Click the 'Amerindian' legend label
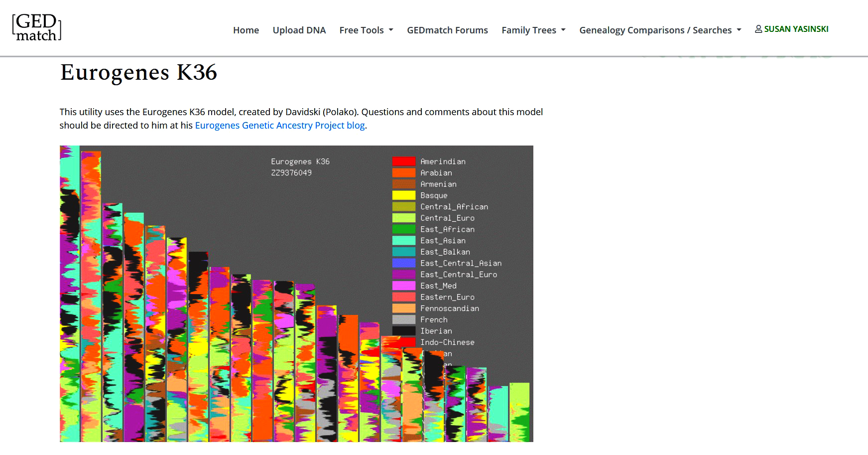The width and height of the screenshot is (868, 455). 443,161
